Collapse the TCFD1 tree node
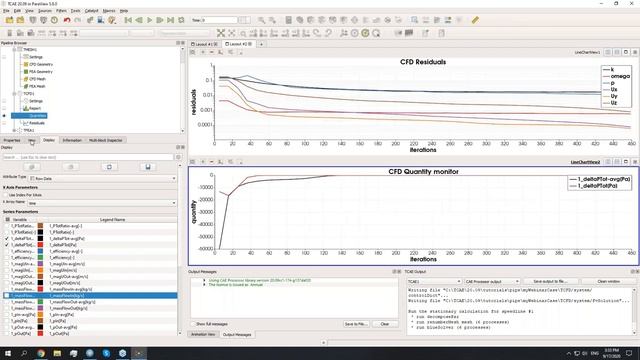The image size is (640, 360). pyautogui.click(x=14, y=93)
